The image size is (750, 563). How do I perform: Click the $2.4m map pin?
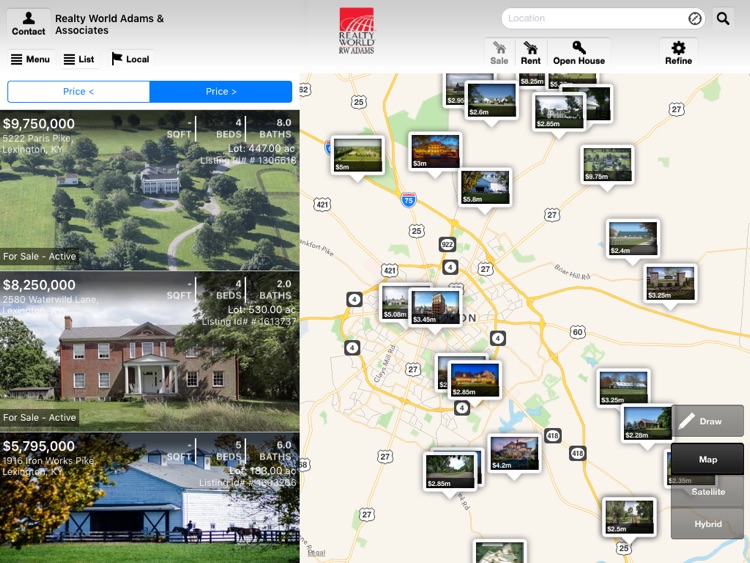[x=633, y=239]
